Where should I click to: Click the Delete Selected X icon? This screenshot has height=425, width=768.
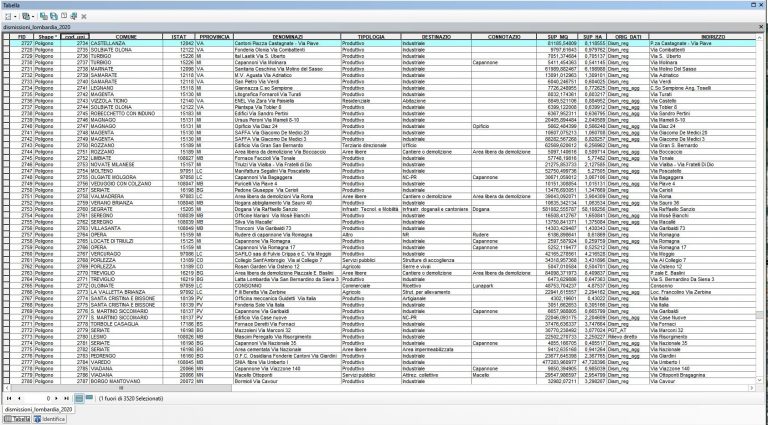84,16
